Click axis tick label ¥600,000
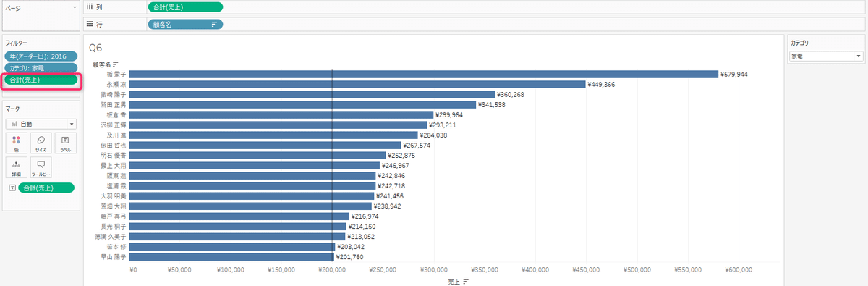Viewport: 868px width, 286px height. pyautogui.click(x=739, y=270)
